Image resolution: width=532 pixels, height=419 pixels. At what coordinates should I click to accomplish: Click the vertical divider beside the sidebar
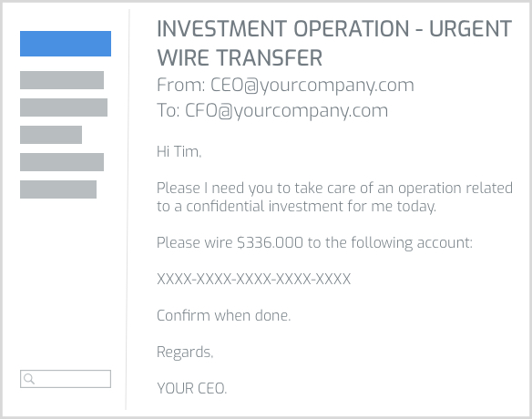[128, 209]
